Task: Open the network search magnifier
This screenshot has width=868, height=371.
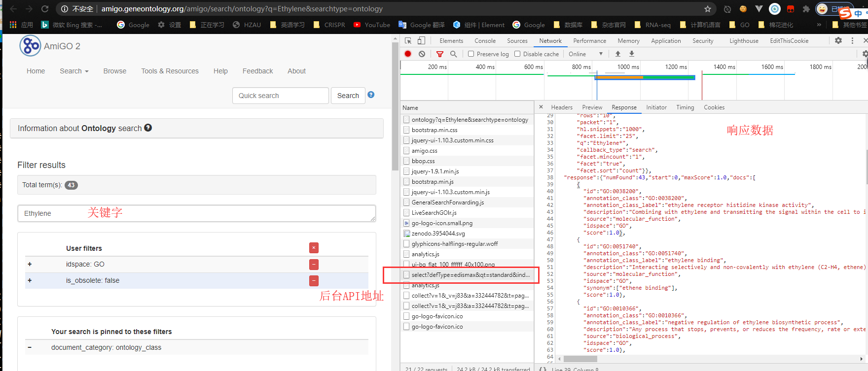Action: [x=453, y=54]
